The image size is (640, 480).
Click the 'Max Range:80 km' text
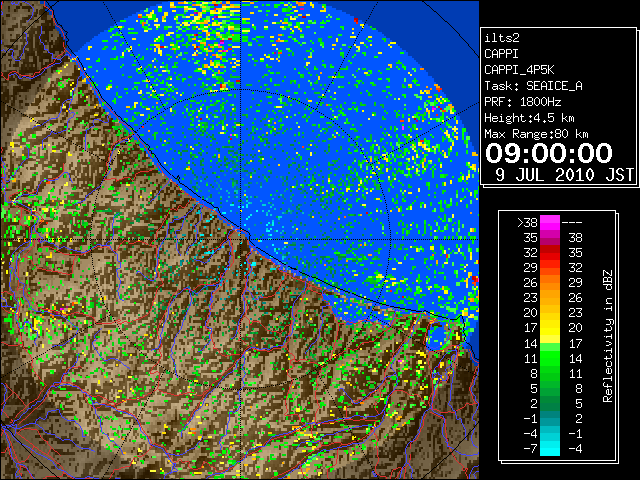tap(536, 134)
